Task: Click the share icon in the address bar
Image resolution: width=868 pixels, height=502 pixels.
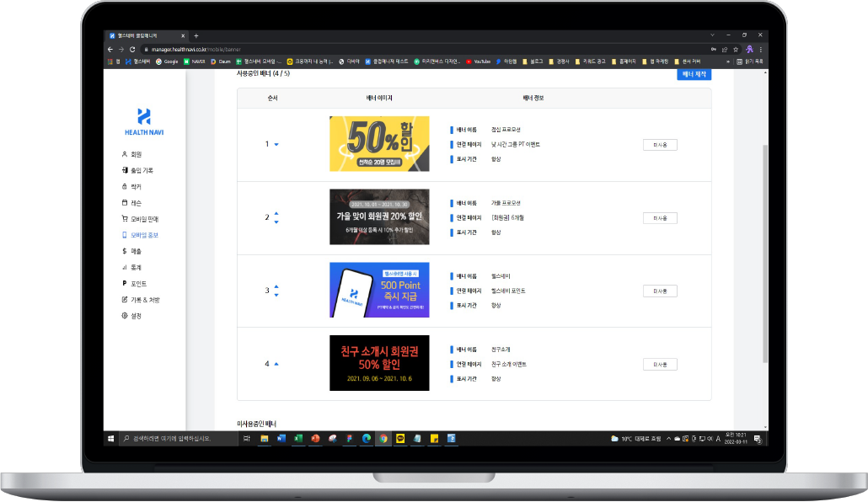Action: tap(725, 49)
